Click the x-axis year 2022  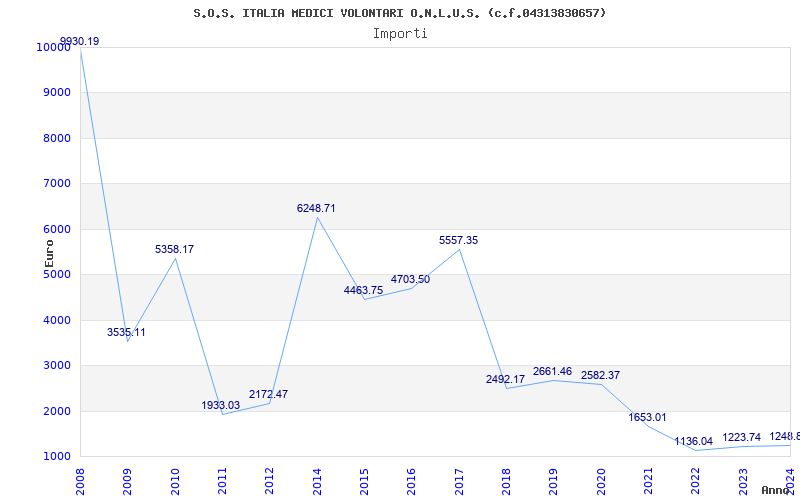click(x=696, y=481)
